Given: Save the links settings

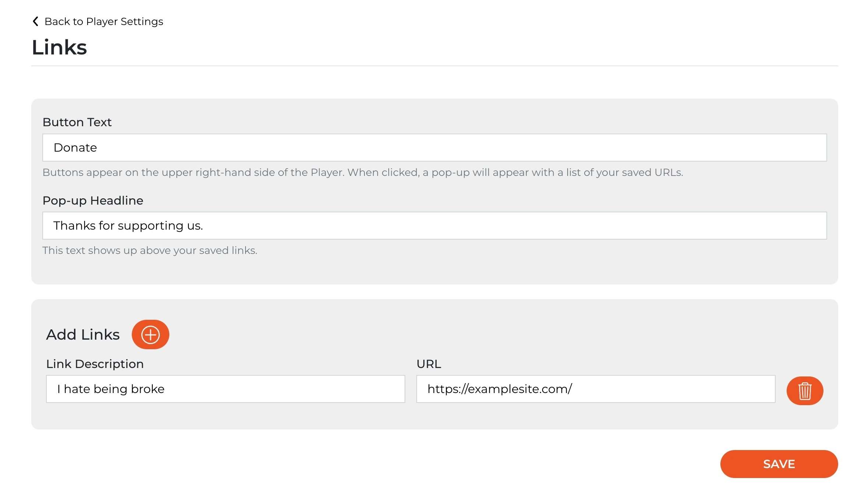Looking at the screenshot, I should 779,464.
